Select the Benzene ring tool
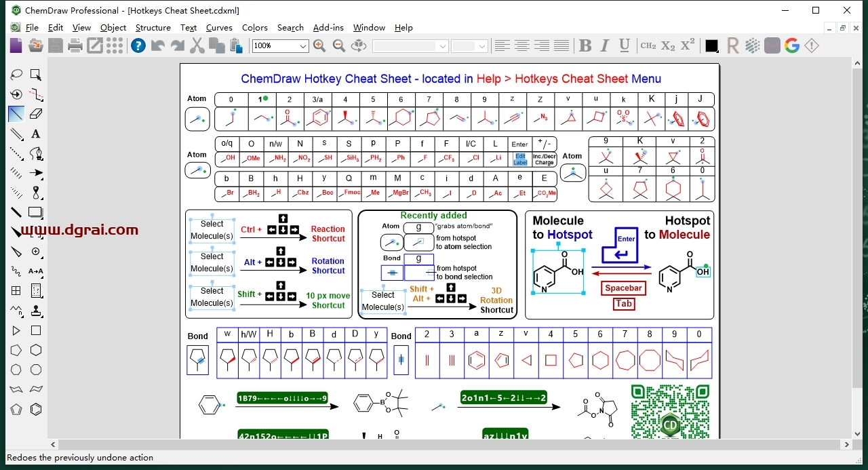 (36, 409)
